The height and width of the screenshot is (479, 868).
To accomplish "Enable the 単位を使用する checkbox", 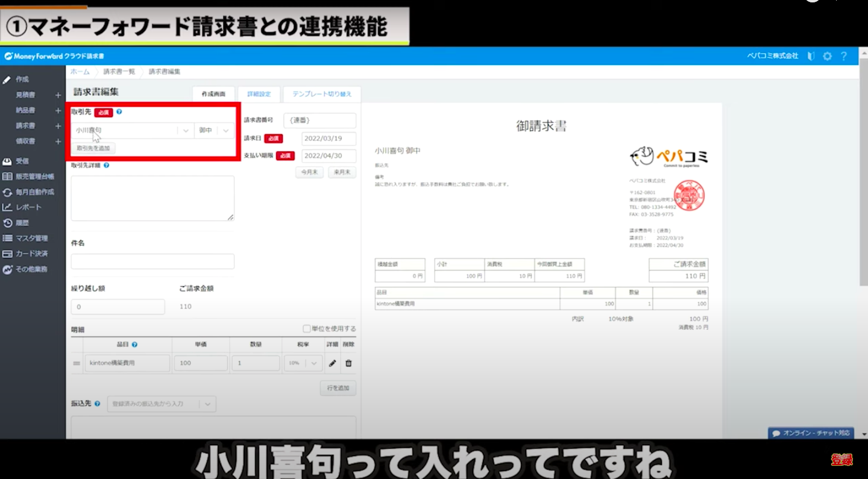I will [307, 329].
